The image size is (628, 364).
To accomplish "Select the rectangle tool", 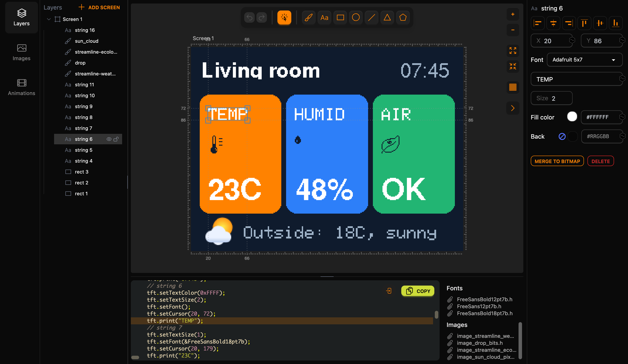I will coord(340,17).
